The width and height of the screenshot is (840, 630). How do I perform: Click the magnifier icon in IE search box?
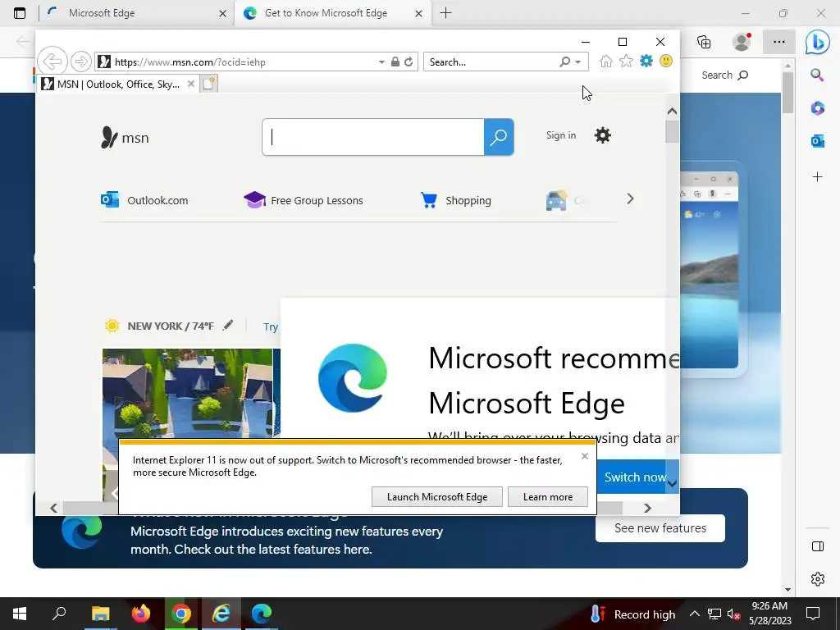click(x=564, y=62)
